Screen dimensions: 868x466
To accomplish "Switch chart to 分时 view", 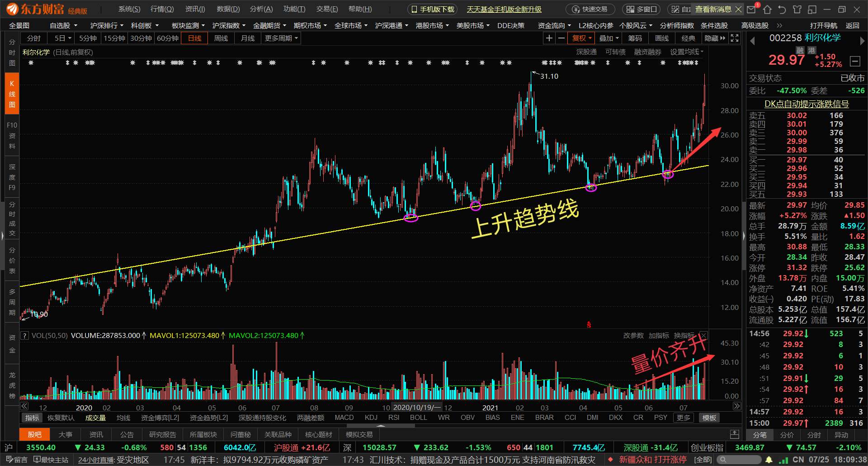I will [x=34, y=38].
